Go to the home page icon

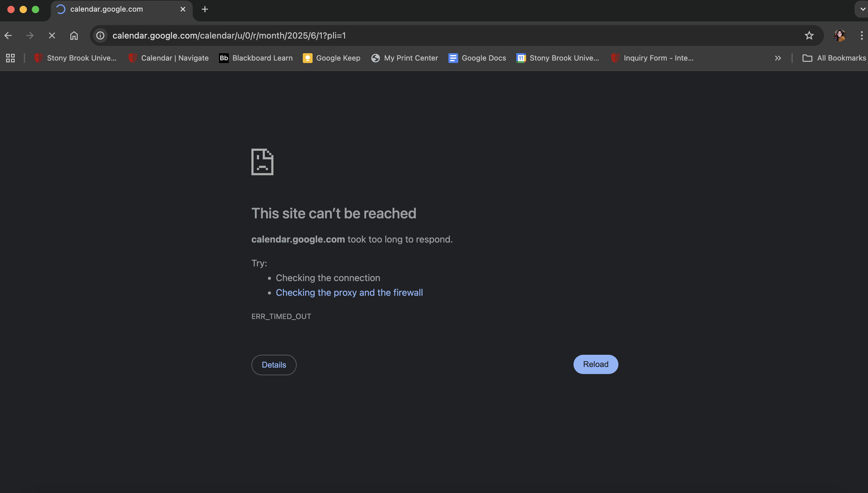coord(74,35)
